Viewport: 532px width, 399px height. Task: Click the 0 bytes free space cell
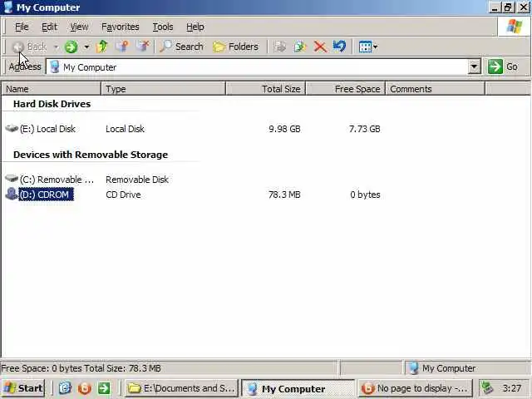365,195
